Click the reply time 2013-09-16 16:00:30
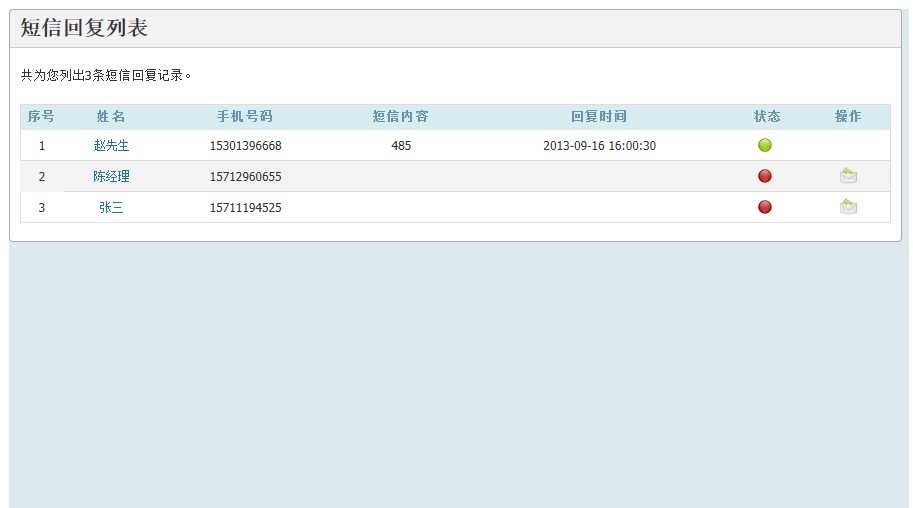 pyautogui.click(x=599, y=146)
